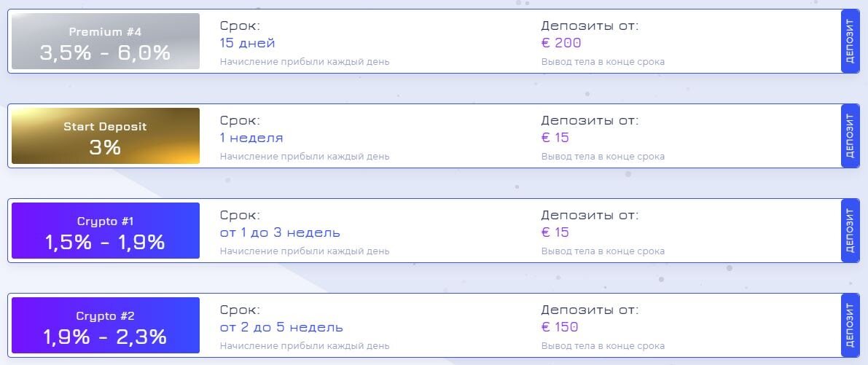Click € 15 amount in Start Deposit row
Image resolution: width=868 pixels, height=365 pixels.
555,138
